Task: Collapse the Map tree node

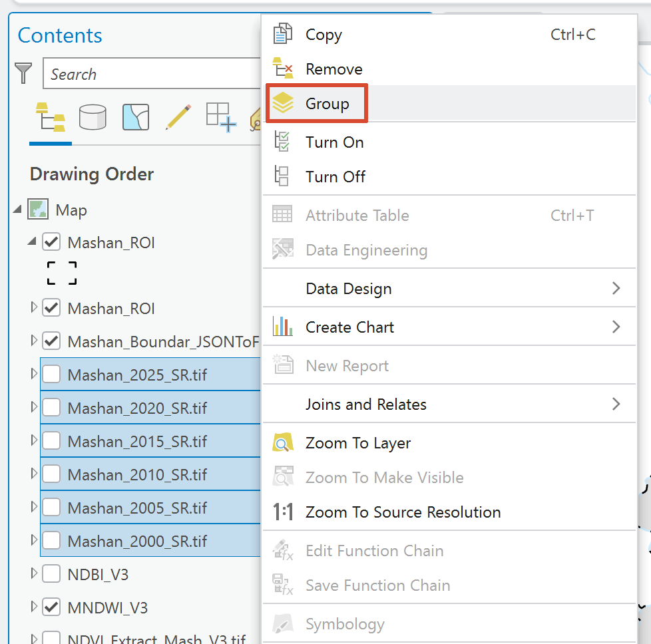Action: click(17, 209)
